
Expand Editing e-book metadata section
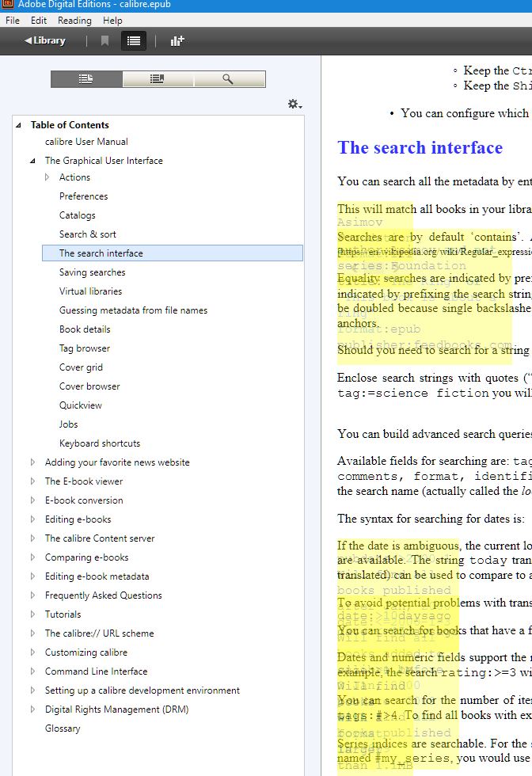32,576
